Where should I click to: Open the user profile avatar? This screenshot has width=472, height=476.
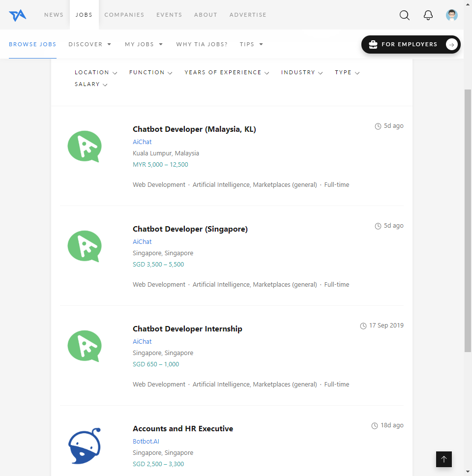pos(452,15)
